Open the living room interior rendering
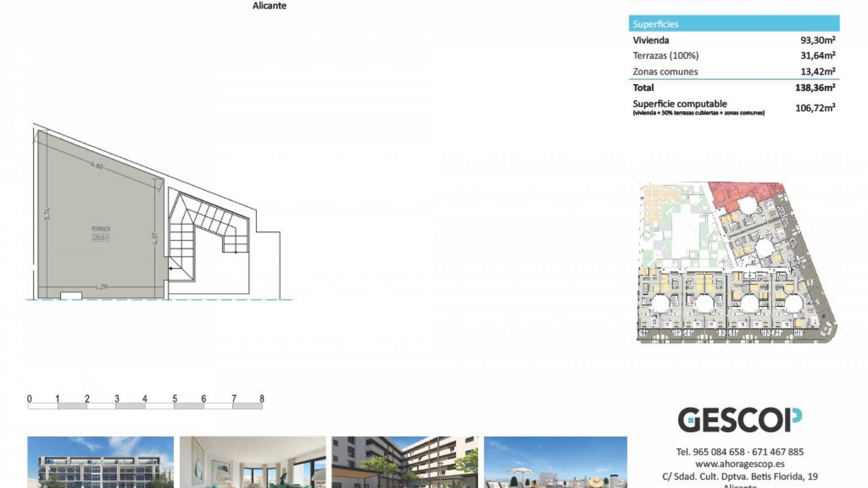Screen dimensions: 868x488 tap(252, 462)
